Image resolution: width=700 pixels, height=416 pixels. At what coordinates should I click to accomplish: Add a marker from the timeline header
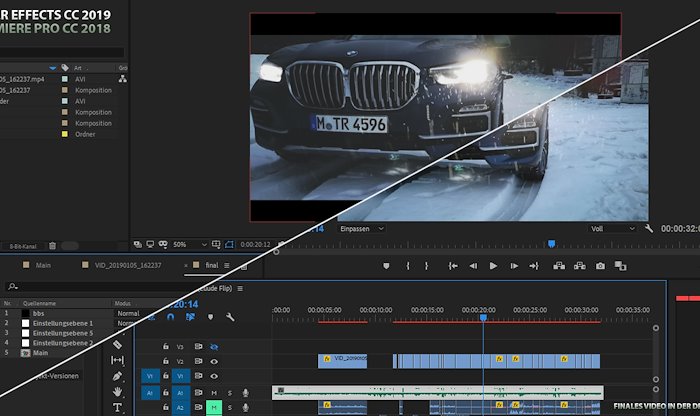pos(210,317)
